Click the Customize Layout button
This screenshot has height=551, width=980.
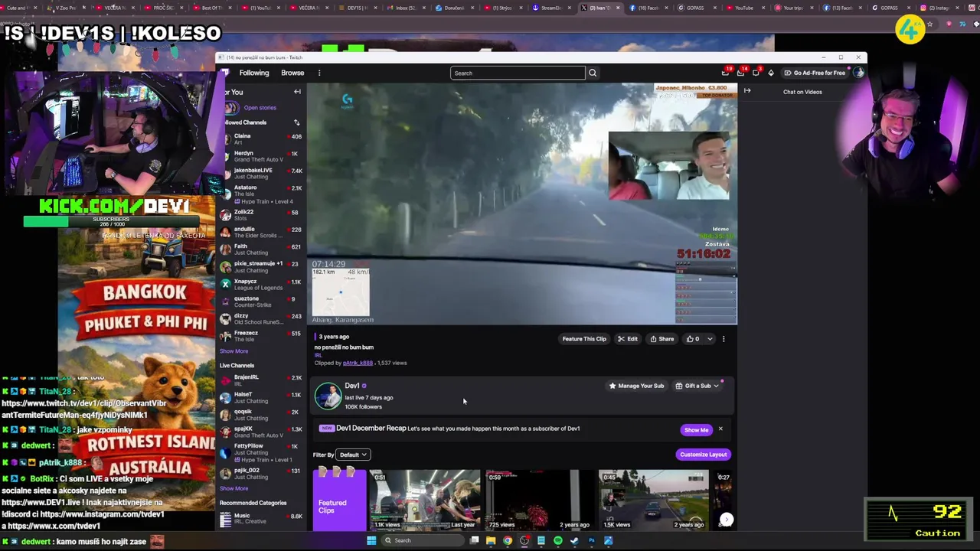coord(703,455)
